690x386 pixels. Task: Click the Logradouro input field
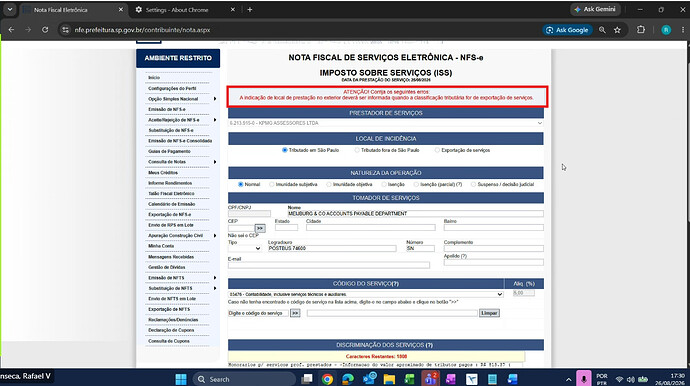(332, 248)
